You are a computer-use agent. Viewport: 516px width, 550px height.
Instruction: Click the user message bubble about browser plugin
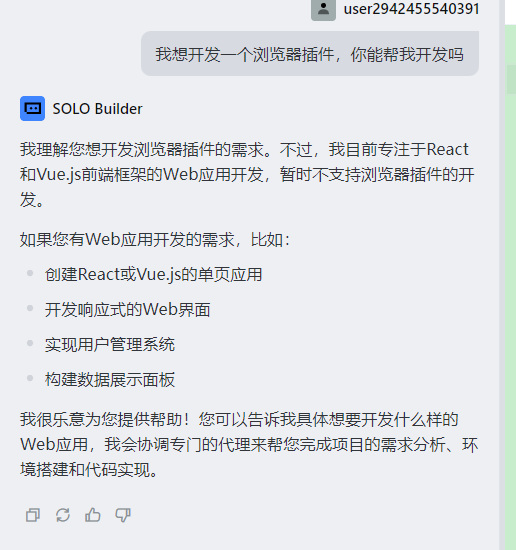point(310,54)
